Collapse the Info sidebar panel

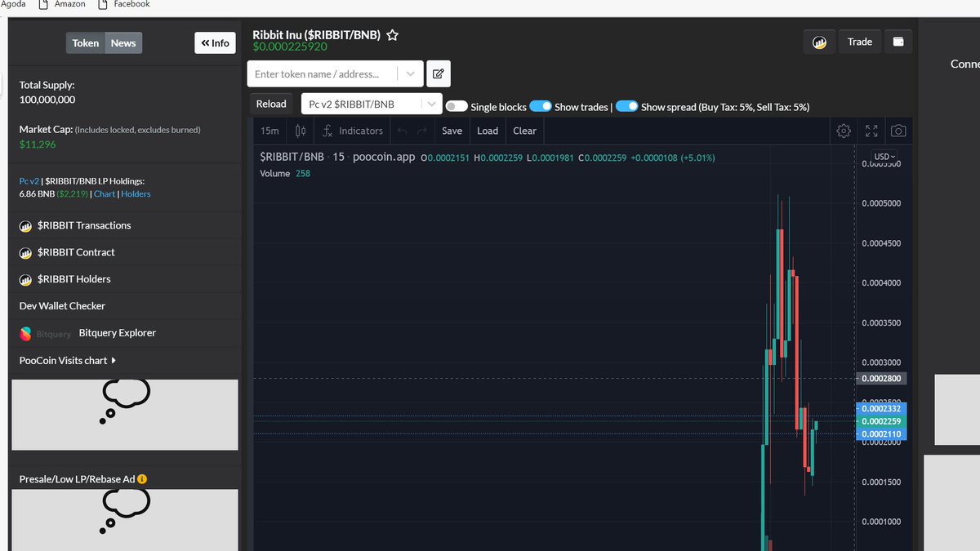[x=215, y=43]
